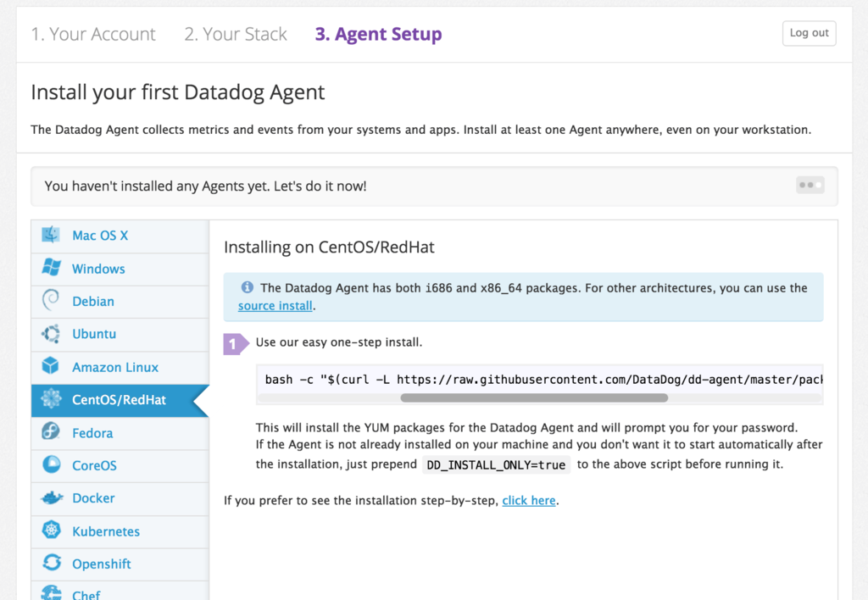
Task: Select the CentOS/RedHat sidebar tab
Action: click(119, 400)
